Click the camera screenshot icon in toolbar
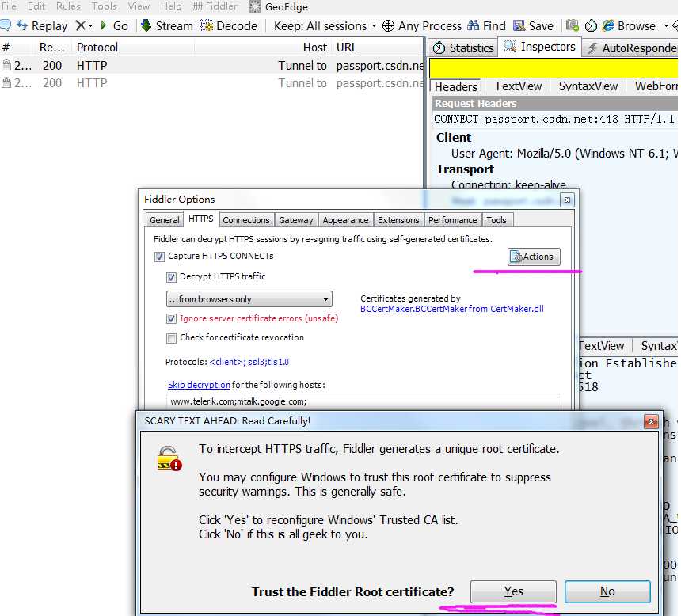681x616 pixels. point(572,25)
